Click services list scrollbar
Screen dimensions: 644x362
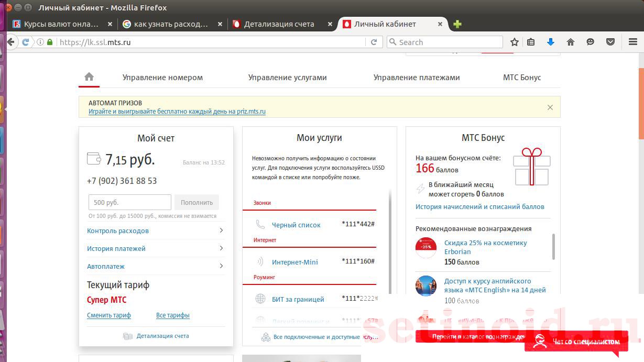coord(389,241)
